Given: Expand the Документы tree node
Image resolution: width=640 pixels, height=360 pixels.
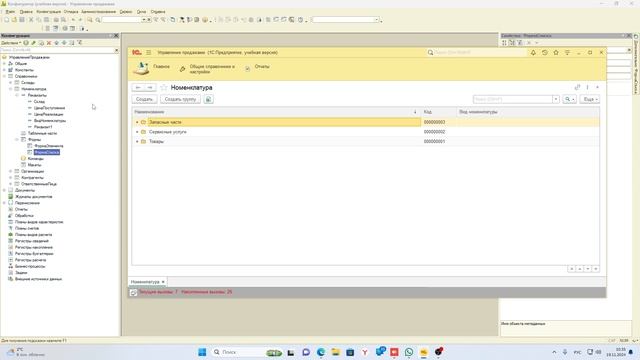Looking at the screenshot, I should (x=4, y=190).
